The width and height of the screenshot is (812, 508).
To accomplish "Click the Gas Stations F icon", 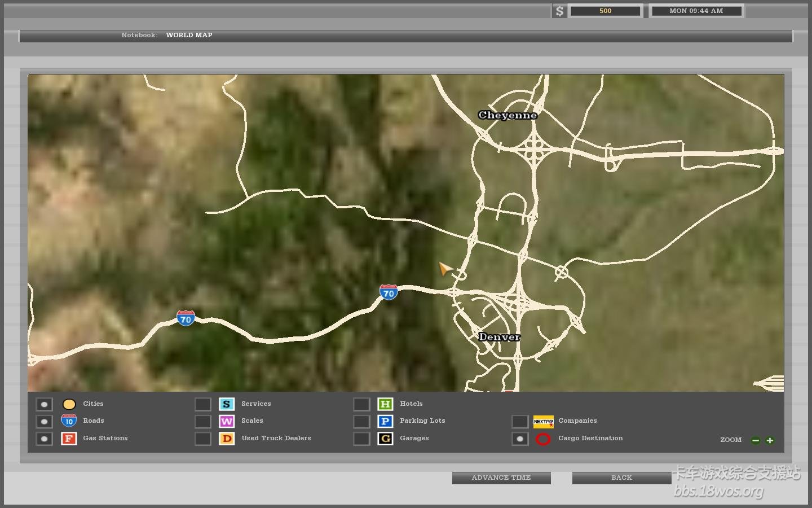I will (69, 439).
